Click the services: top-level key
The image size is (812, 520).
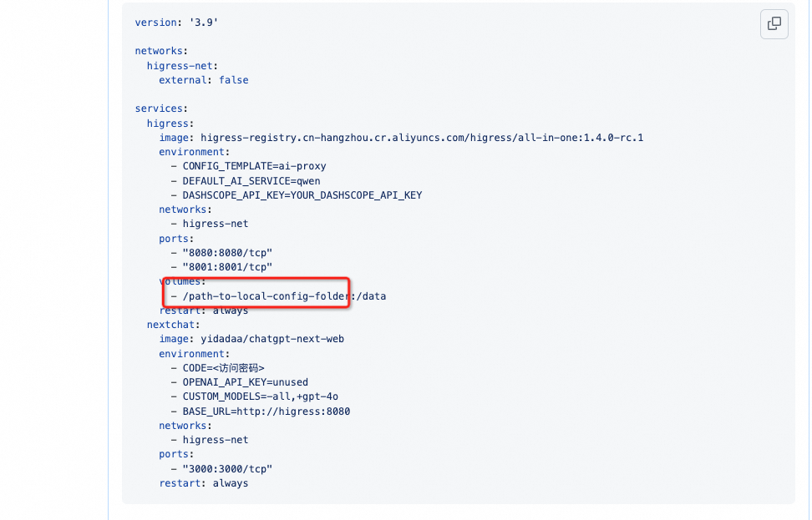click(x=161, y=109)
